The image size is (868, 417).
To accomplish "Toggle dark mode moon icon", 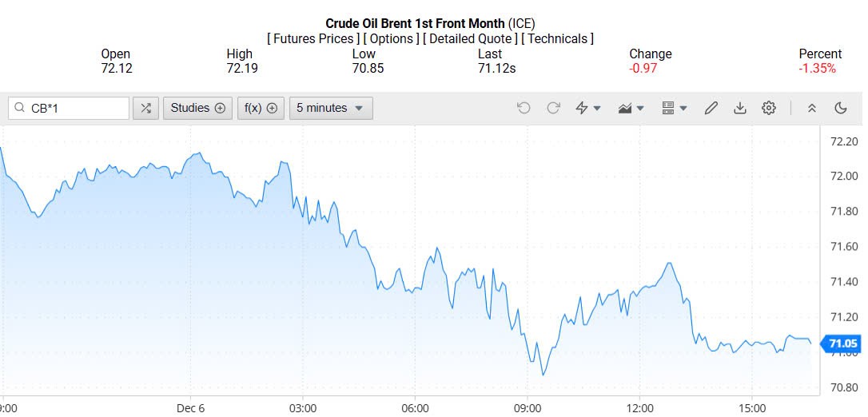I will (x=841, y=108).
